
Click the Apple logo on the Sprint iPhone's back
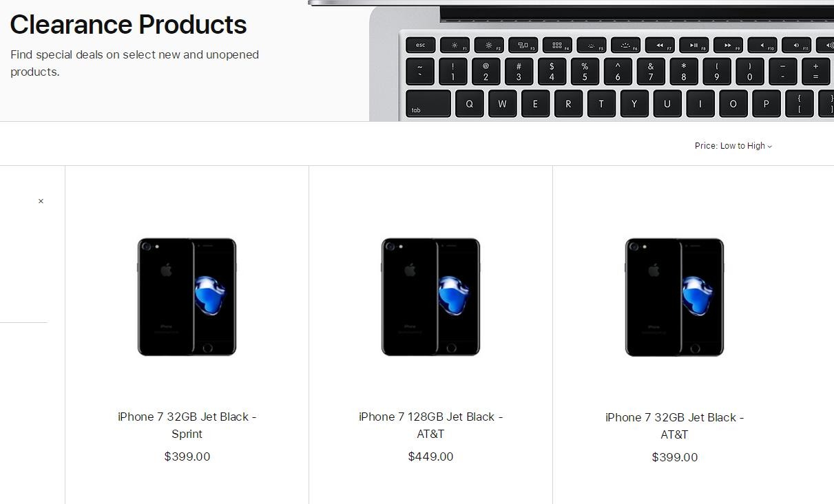[x=166, y=270]
